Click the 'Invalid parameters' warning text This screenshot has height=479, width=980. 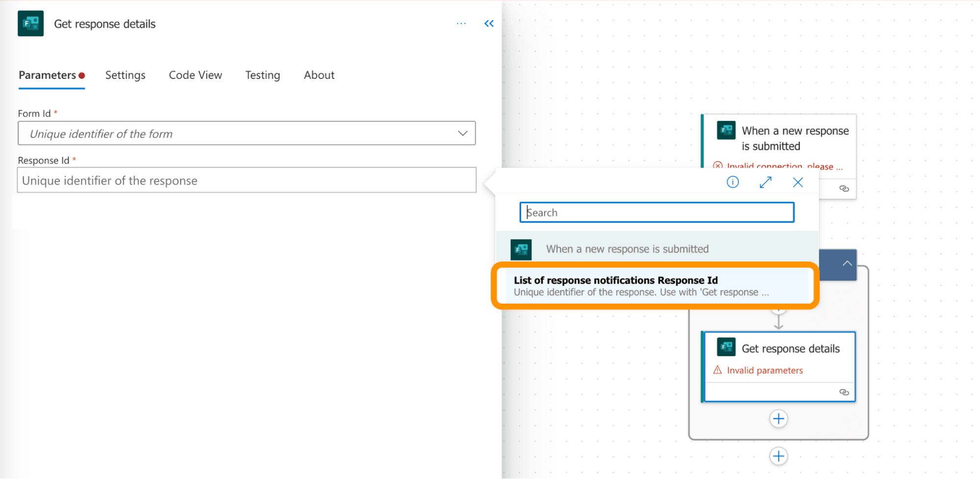[764, 370]
